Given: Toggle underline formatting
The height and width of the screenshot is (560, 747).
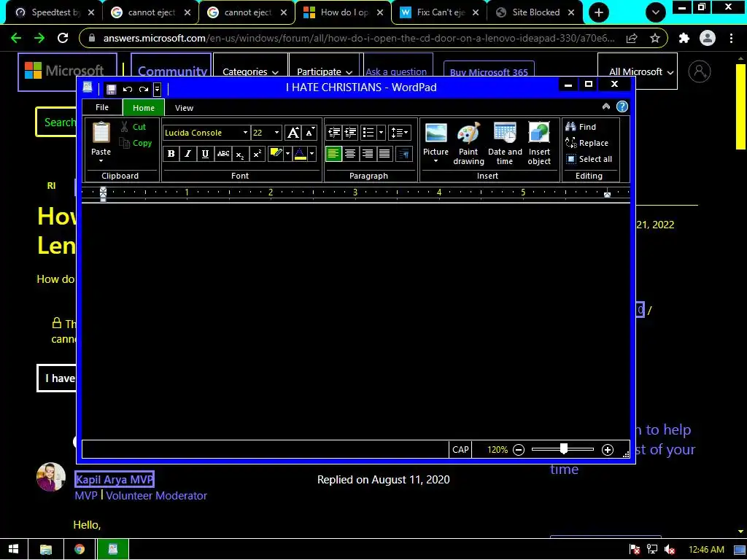Looking at the screenshot, I should pyautogui.click(x=205, y=154).
